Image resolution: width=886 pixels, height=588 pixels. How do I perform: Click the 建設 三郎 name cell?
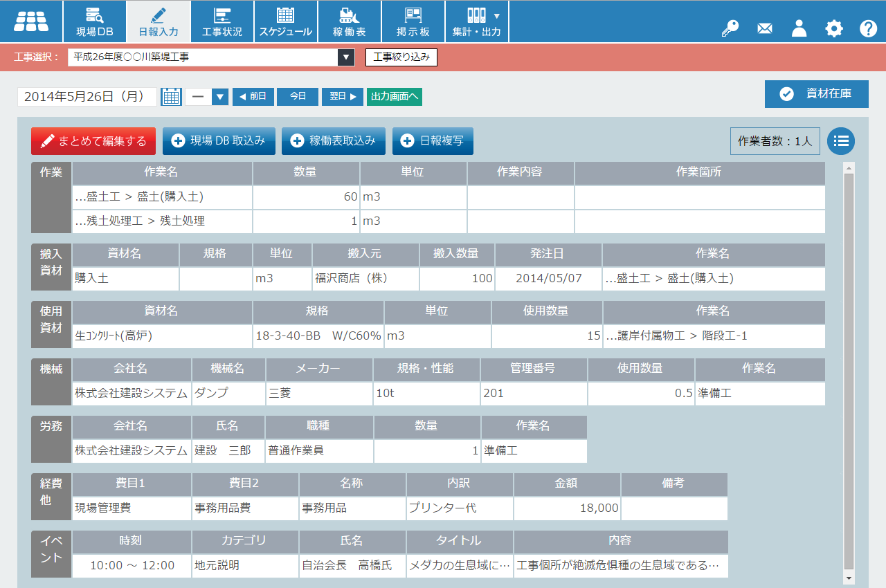click(x=228, y=451)
